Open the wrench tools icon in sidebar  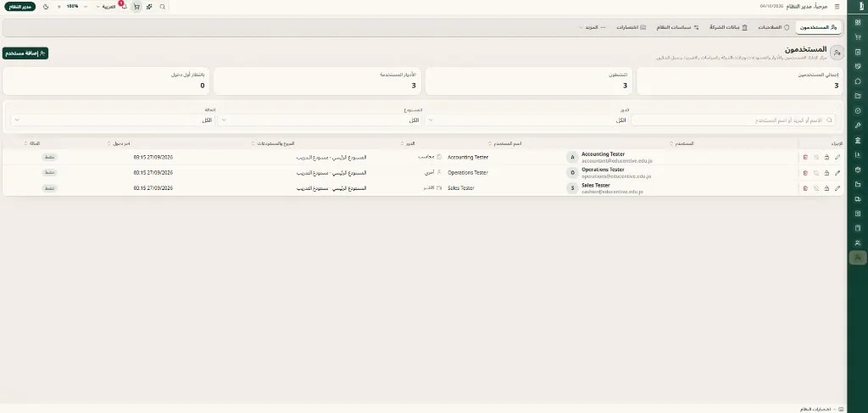[858, 126]
